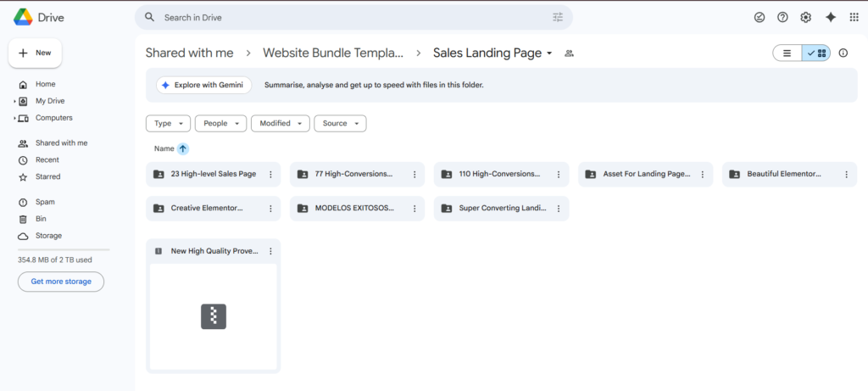Open Starred in the sidebar

(47, 176)
